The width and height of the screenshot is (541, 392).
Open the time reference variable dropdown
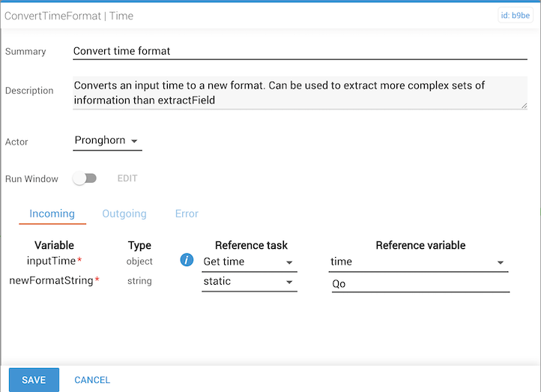[418, 262]
